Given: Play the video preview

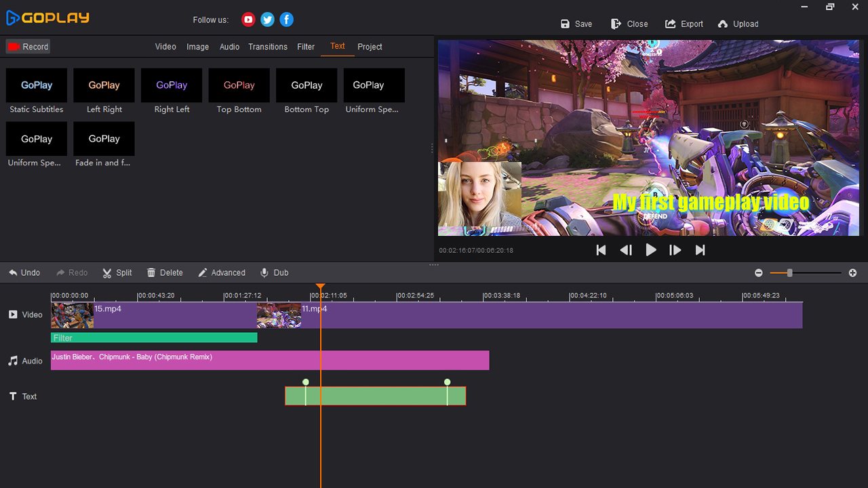Looking at the screenshot, I should pyautogui.click(x=650, y=249).
